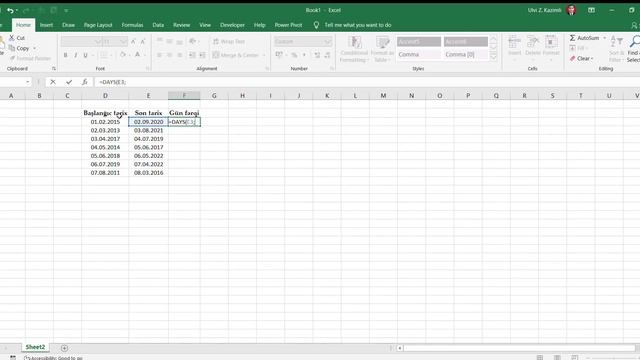The width and height of the screenshot is (640, 360).
Task: Open the Developer tab
Action: pyautogui.click(x=232, y=25)
